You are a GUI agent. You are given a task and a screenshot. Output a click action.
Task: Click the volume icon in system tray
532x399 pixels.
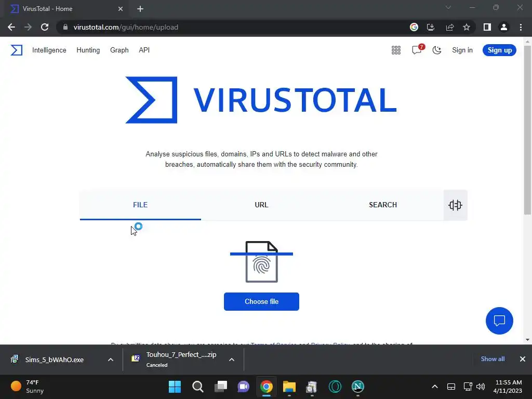[481, 387]
